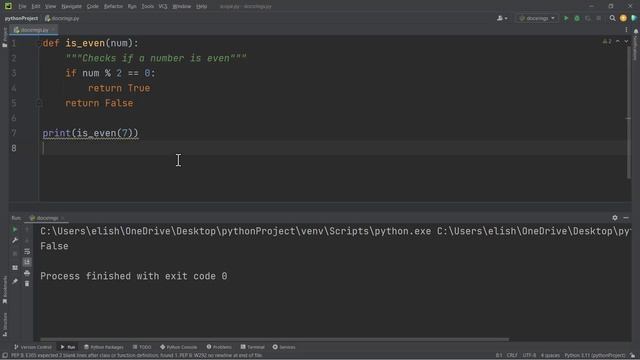
Task: Hide the Run tool window (minimize dash)
Action: 626,218
